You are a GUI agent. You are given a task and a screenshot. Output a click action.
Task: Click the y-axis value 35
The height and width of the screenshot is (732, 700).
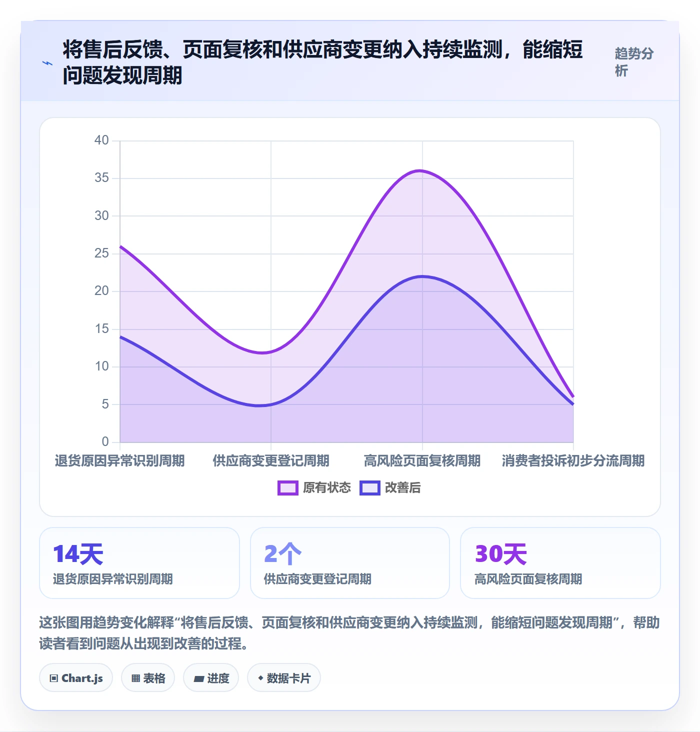coord(101,178)
